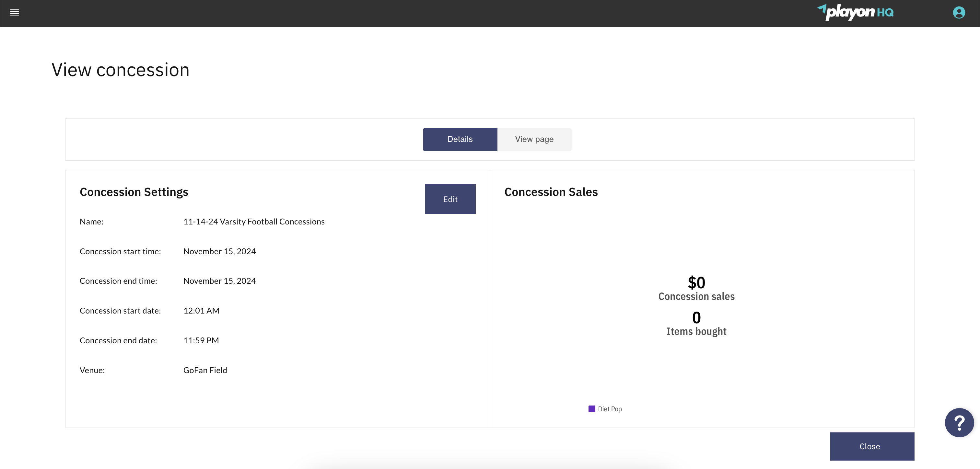The height and width of the screenshot is (469, 980).
Task: Click the $0 Concession sales figure
Action: click(x=696, y=282)
